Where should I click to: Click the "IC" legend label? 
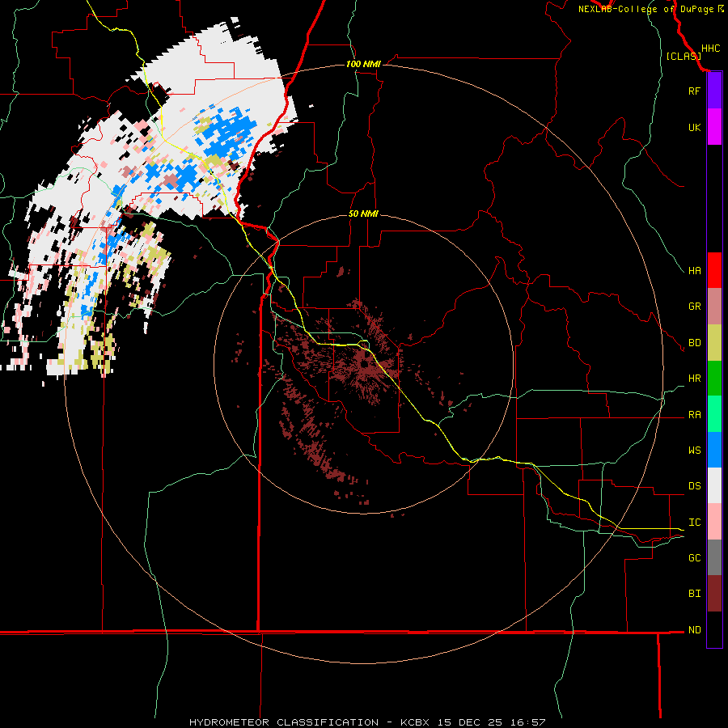click(695, 523)
